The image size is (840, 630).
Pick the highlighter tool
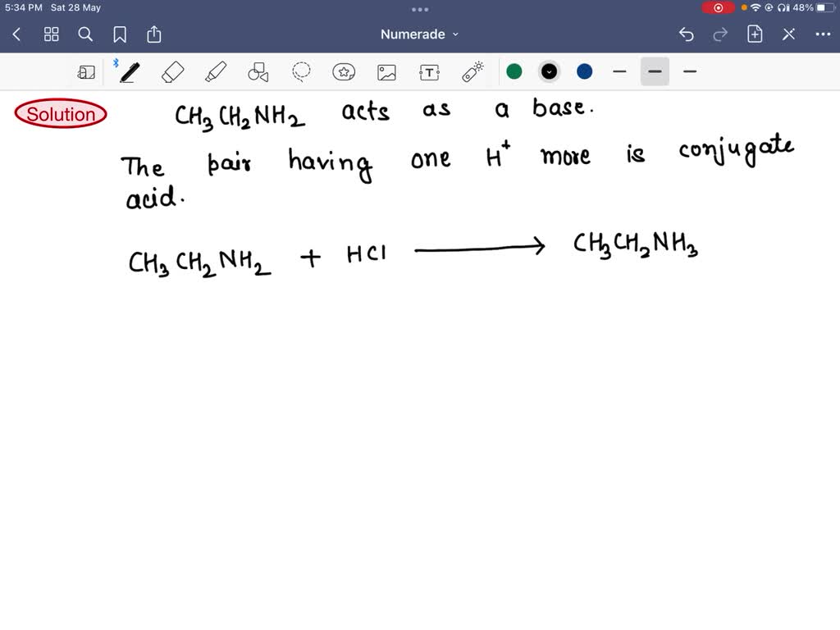point(216,71)
